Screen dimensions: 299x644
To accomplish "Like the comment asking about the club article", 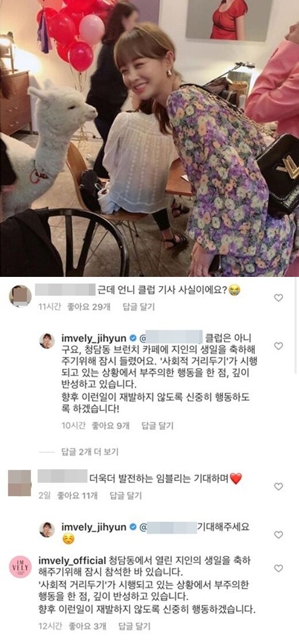I will pos(278,298).
